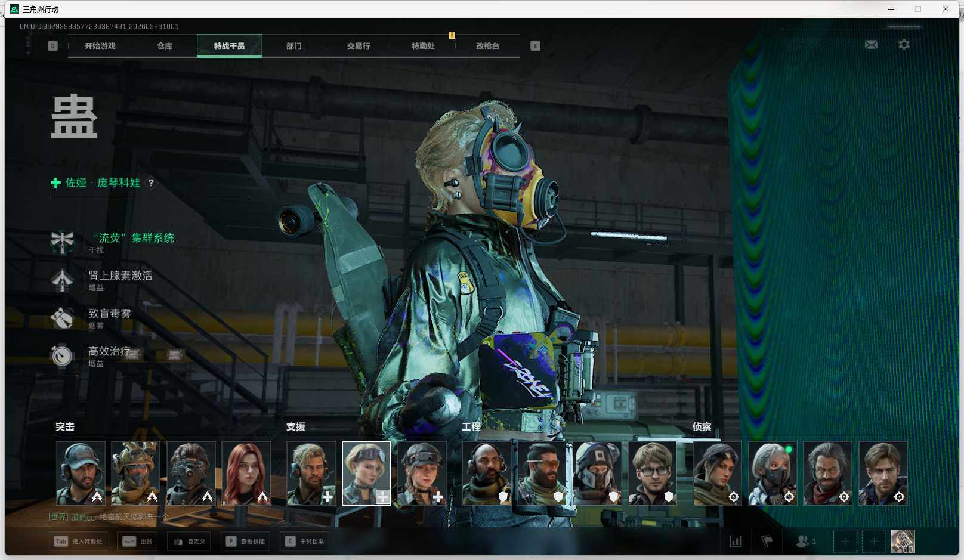Select the highlighted blonde 支援 operator portrait

(366, 473)
